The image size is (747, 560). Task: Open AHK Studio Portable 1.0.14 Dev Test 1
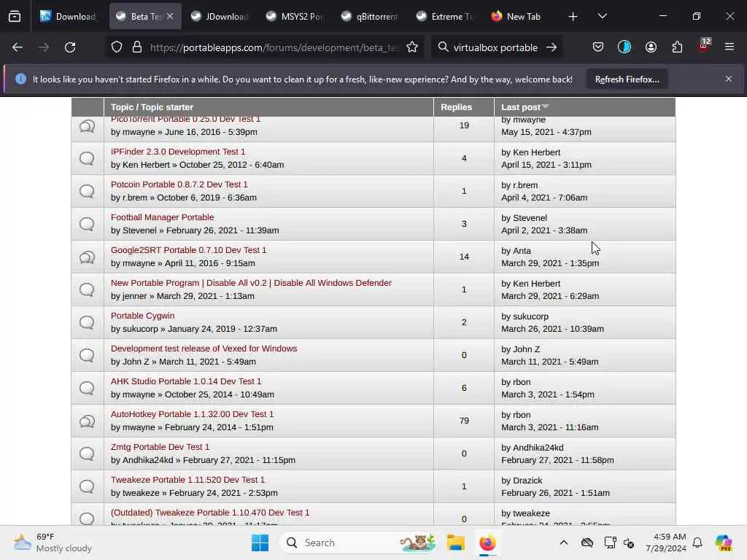[186, 381]
